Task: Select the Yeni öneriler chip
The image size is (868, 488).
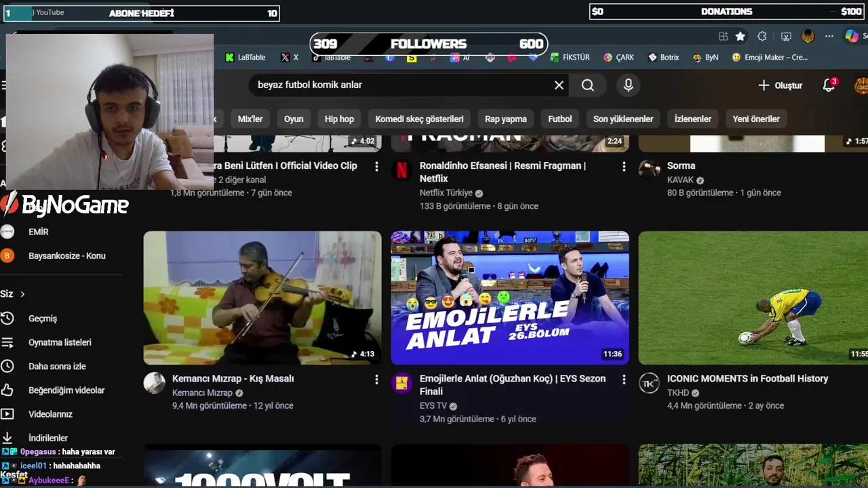Action: coord(756,119)
